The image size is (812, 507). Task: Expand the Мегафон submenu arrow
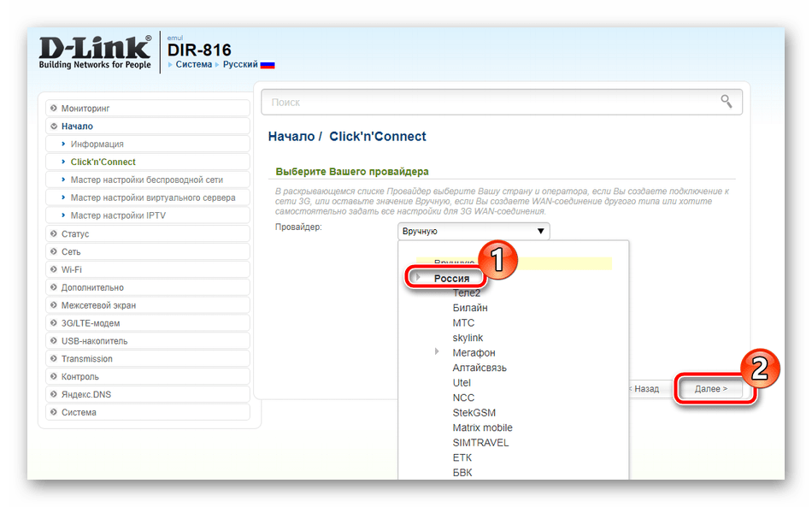click(x=437, y=351)
